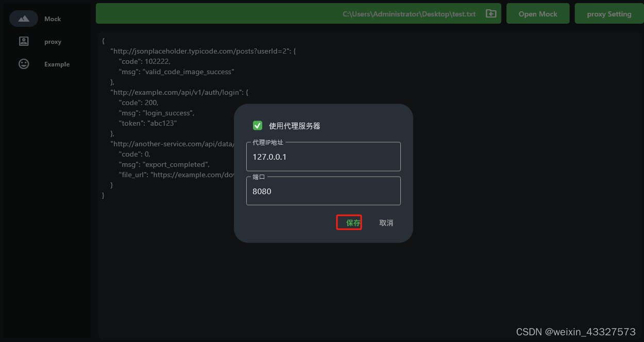The height and width of the screenshot is (342, 644).
Task: Click the another-service.com URL line
Action: [x=173, y=144]
